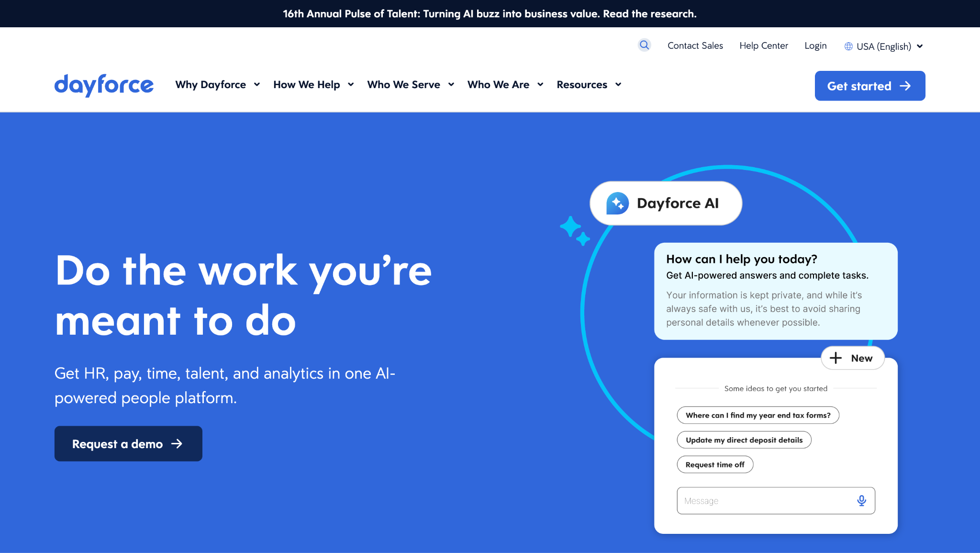Choose Update my direct deposit details suggestion
Image resolution: width=980 pixels, height=553 pixels.
(x=744, y=440)
